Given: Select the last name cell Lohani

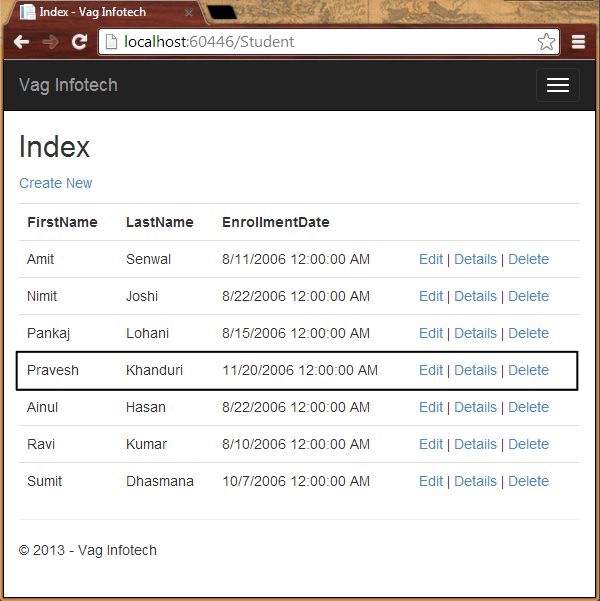Looking at the screenshot, I should coord(147,333).
